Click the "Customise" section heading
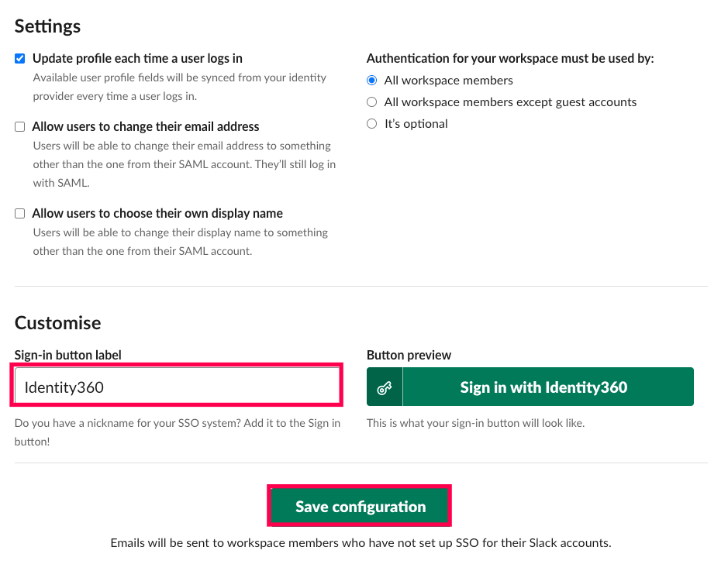The image size is (728, 571). pos(58,323)
